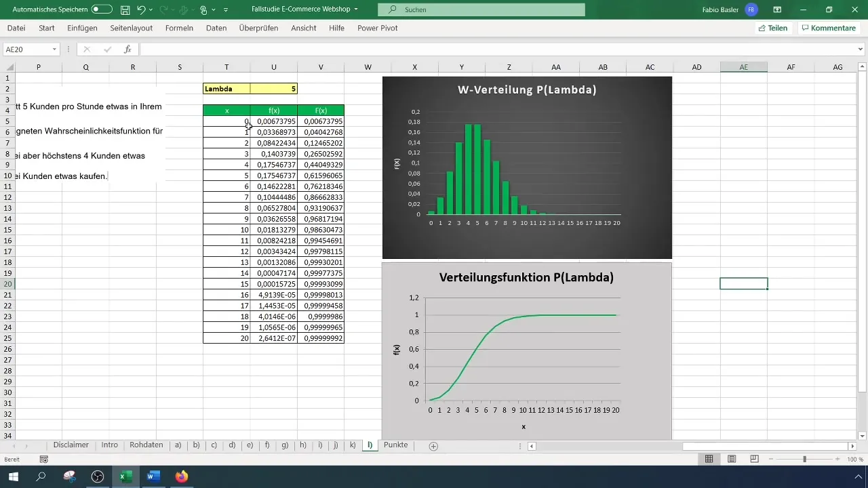The image size is (868, 488).
Task: Click the W-Verteilung P(Lambda) chart title
Action: click(x=527, y=90)
